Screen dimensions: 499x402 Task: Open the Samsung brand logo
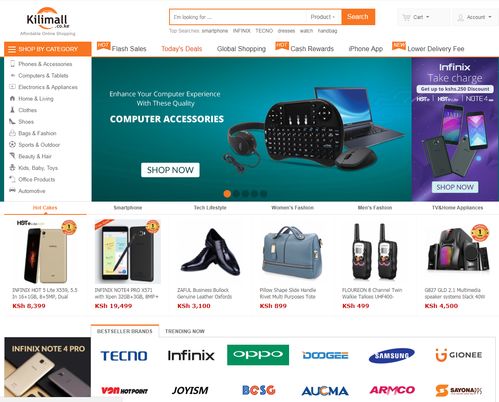click(392, 355)
